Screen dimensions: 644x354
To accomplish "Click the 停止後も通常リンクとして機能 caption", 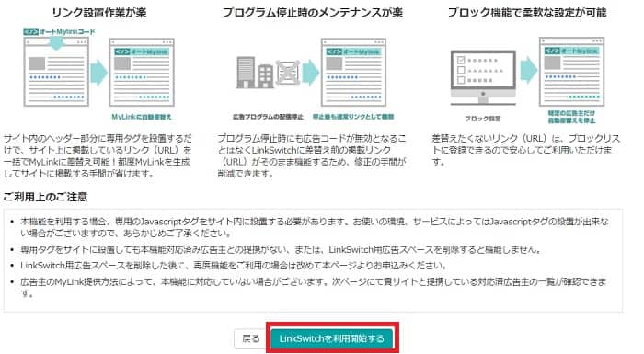I will click(353, 117).
